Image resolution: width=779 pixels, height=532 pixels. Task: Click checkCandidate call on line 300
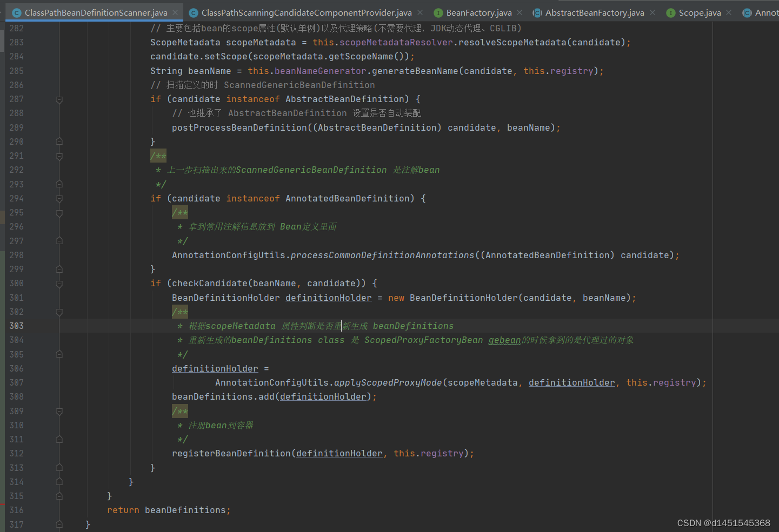point(210,283)
